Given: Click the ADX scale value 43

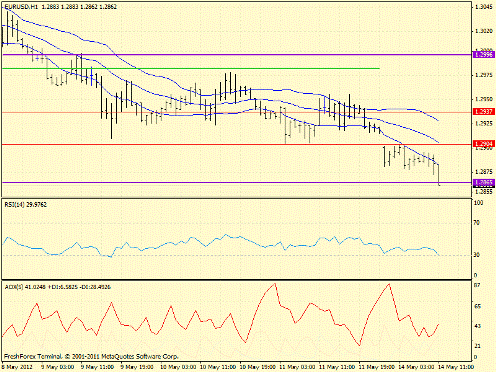Looking at the screenshot, I should 477,326.
